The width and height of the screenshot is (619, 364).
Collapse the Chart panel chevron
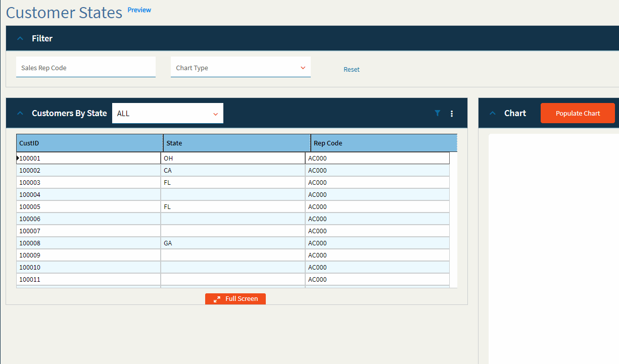coord(493,113)
